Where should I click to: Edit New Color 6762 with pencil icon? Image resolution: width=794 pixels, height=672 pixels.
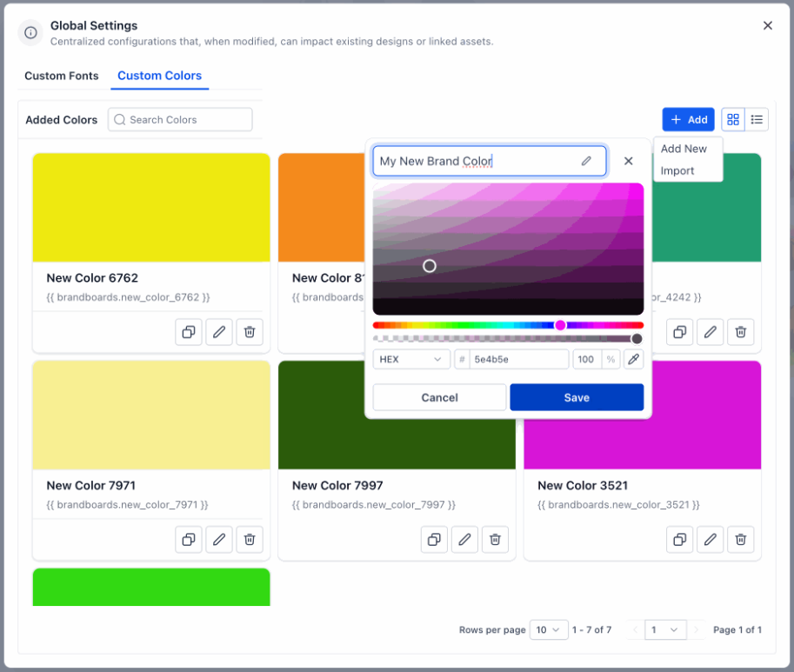[x=219, y=331]
